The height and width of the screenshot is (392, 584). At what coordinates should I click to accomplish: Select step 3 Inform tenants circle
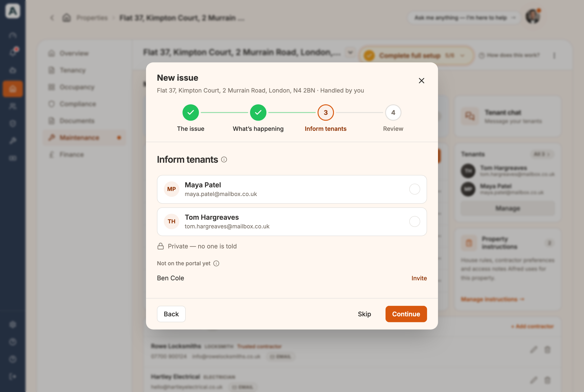coord(326,113)
